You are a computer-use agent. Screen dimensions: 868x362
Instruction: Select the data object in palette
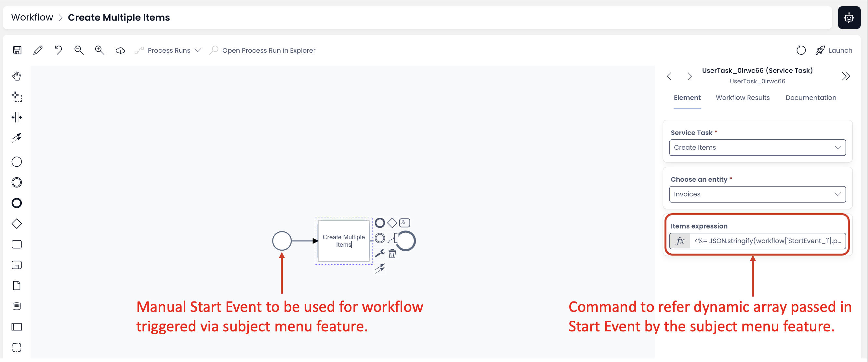17,286
